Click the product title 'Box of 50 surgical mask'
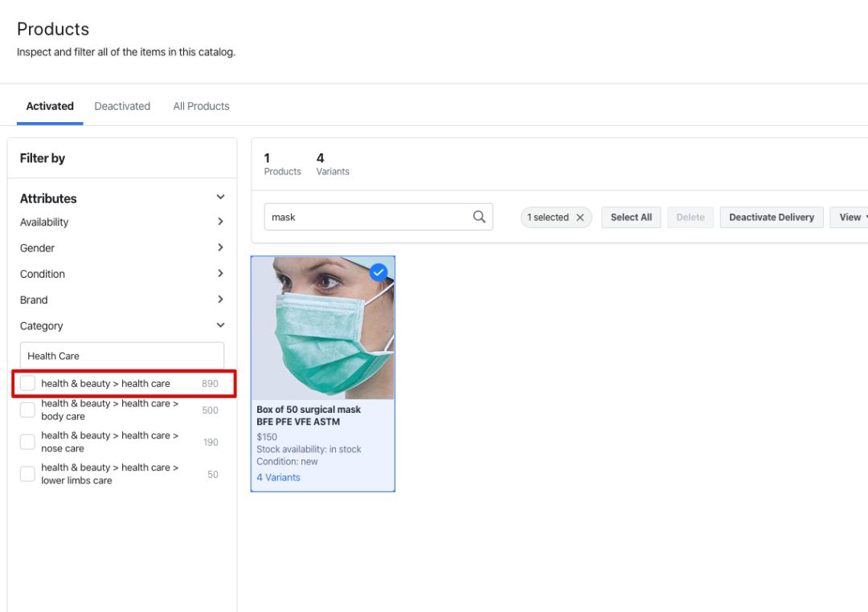The image size is (868, 612). pos(309,410)
